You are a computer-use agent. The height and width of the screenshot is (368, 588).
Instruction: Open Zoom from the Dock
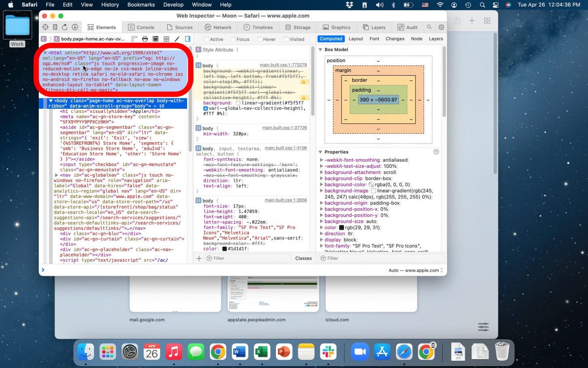360,352
